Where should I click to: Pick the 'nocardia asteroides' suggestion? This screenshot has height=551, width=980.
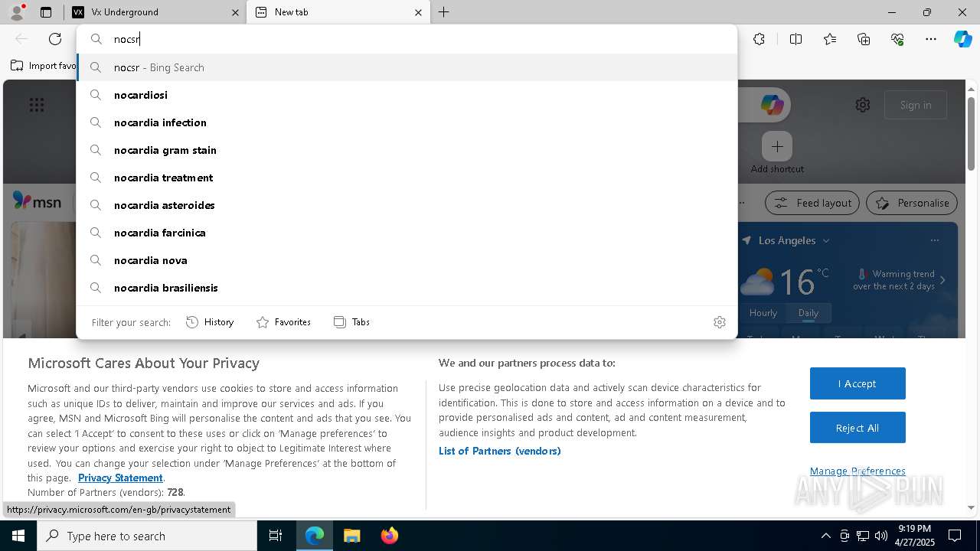coord(407,205)
